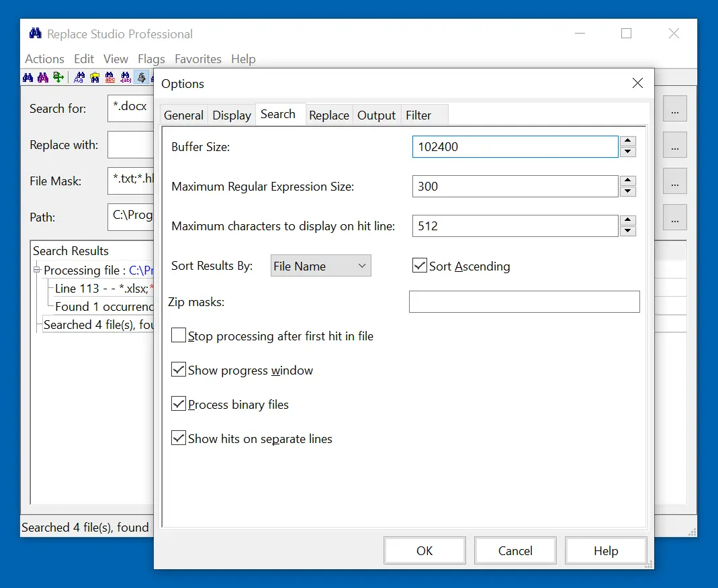Select the 'Searched 4 file(s)' result row
Image resolution: width=718 pixels, height=588 pixels.
tap(99, 324)
